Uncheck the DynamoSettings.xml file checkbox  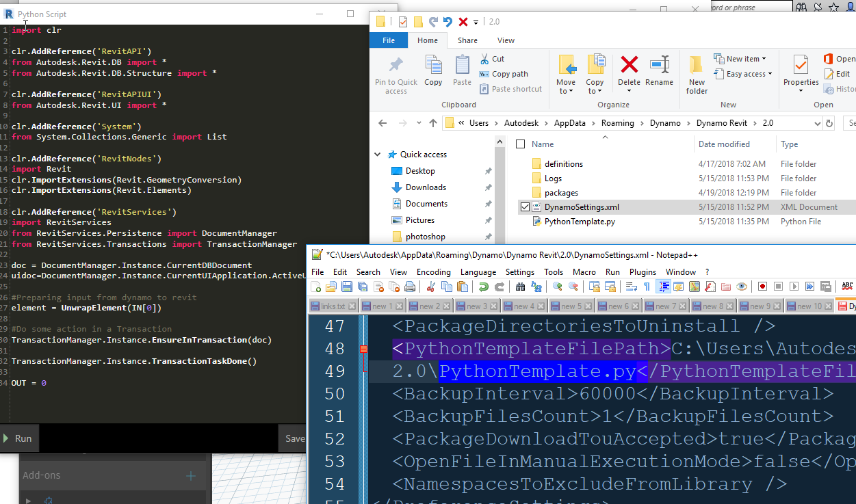click(x=524, y=207)
